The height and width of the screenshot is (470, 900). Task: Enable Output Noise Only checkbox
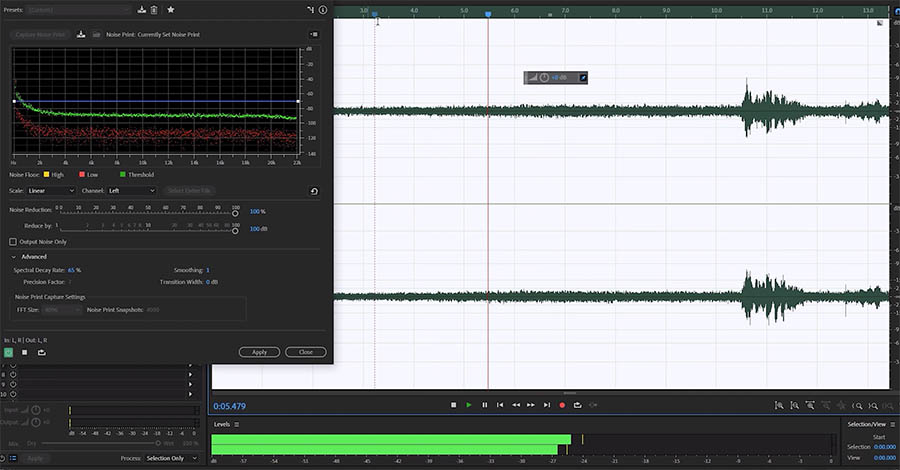(13, 242)
